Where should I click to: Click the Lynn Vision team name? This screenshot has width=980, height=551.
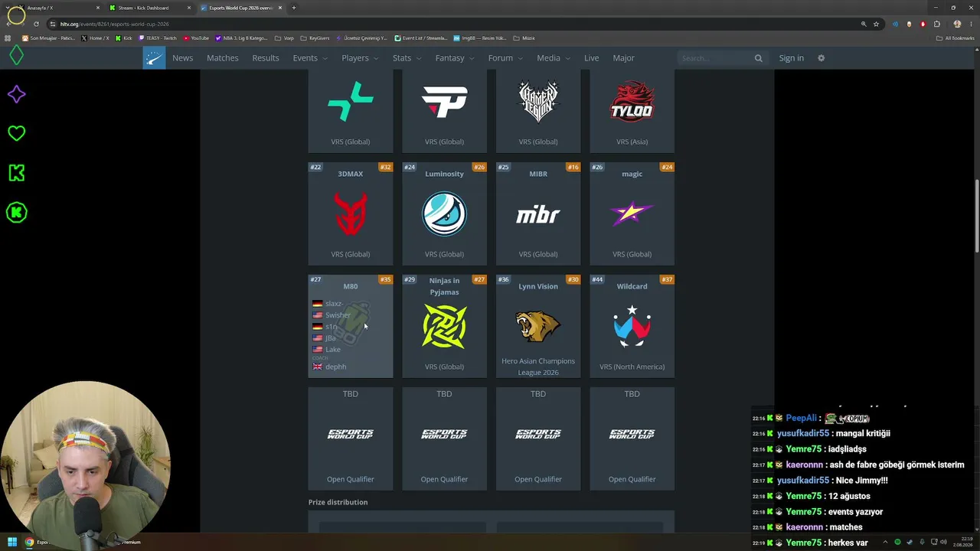(x=538, y=286)
